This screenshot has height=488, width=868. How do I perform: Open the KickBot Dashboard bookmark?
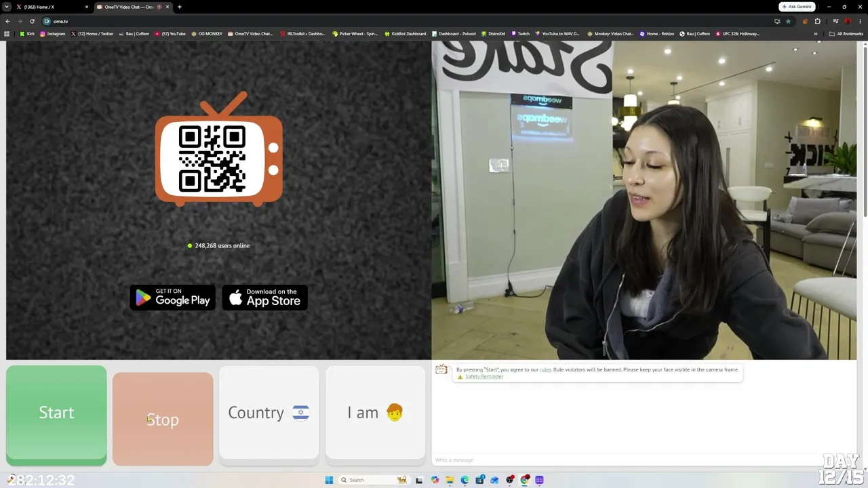(406, 34)
